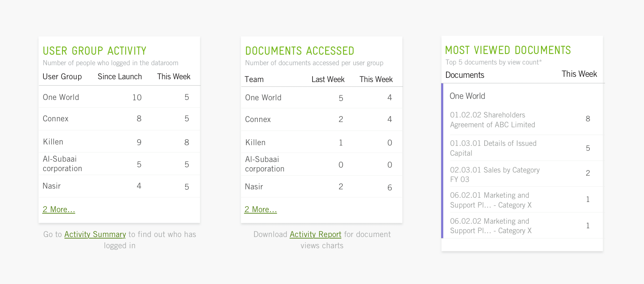Select One World group in Most Viewed Documents

click(x=467, y=96)
